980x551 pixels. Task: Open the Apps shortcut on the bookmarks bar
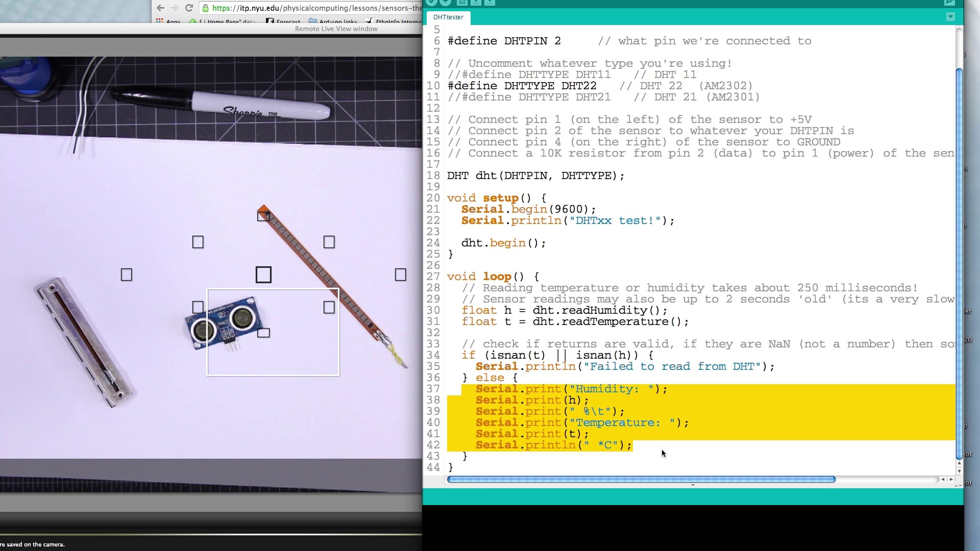click(x=168, y=21)
